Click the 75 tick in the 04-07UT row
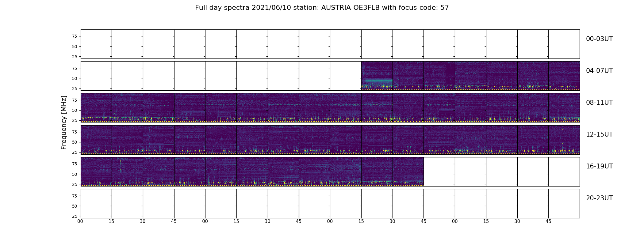Screen dimensions: 644x245 click(x=75, y=68)
